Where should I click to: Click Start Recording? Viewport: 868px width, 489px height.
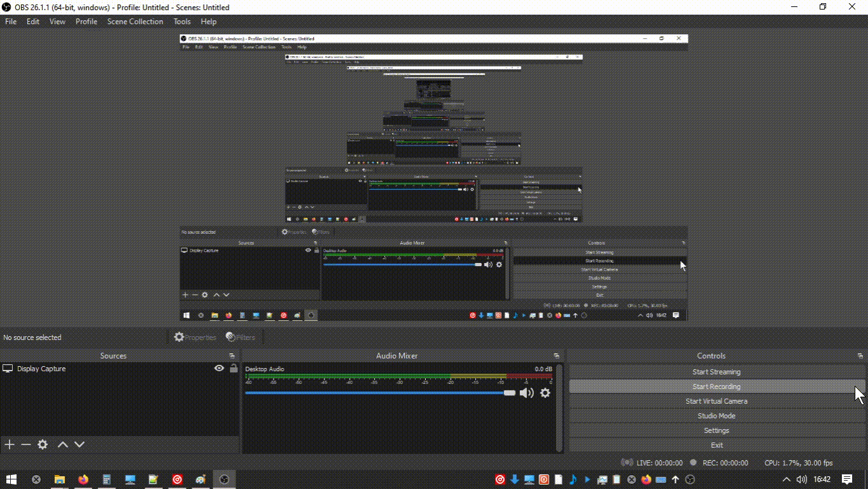(717, 386)
